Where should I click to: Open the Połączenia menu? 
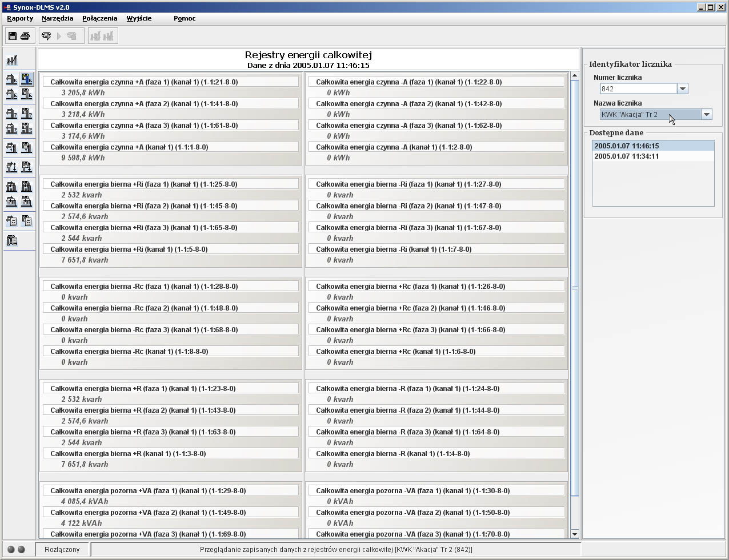[99, 18]
